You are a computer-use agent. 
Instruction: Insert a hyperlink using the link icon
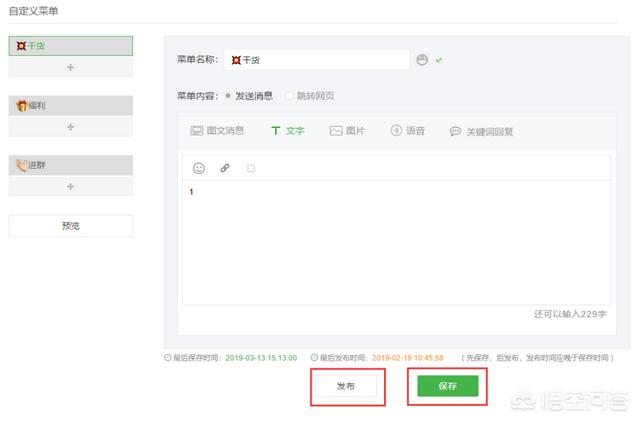coord(225,168)
